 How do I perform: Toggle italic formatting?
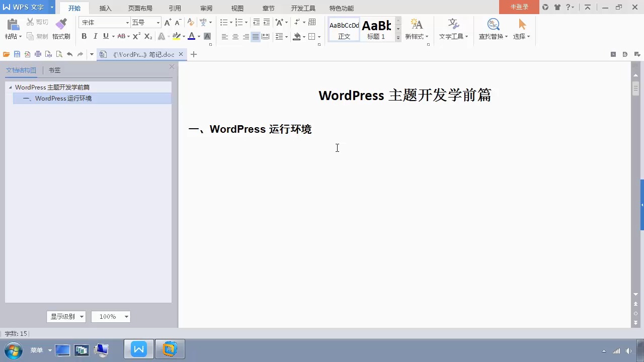click(95, 36)
